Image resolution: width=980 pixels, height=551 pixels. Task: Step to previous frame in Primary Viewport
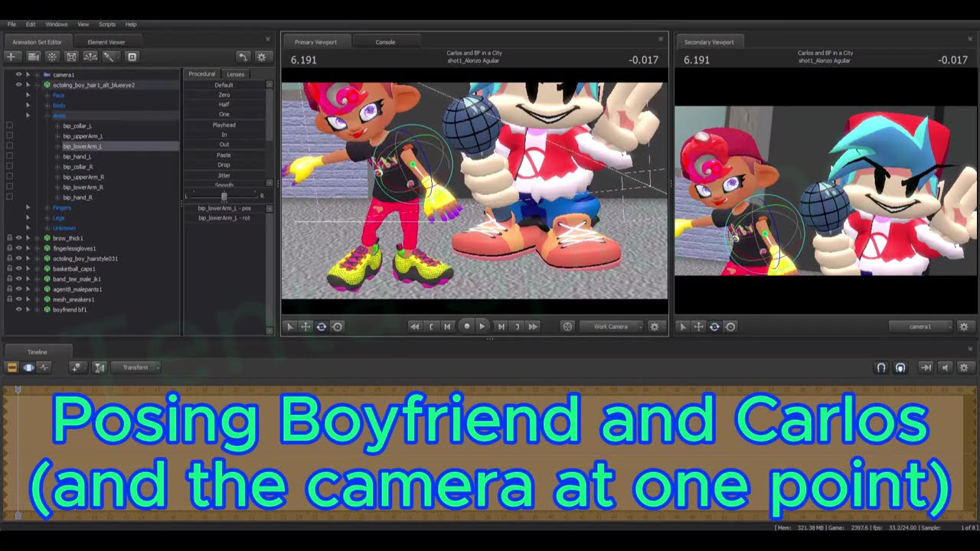point(448,327)
